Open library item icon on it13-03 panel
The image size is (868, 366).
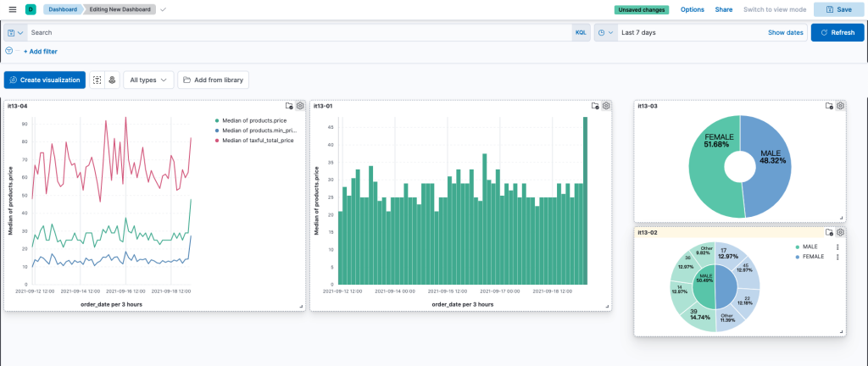coord(829,106)
